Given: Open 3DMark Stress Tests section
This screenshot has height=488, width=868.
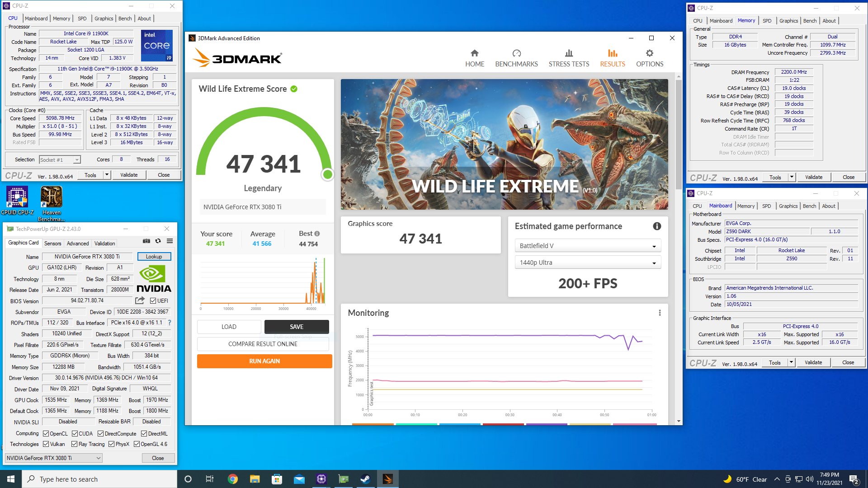Looking at the screenshot, I should [x=569, y=58].
